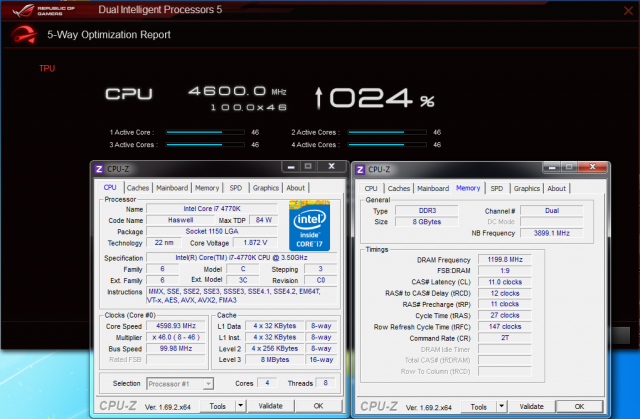Click OK in left CPU-Z window
The image size is (640, 419).
[x=318, y=406]
